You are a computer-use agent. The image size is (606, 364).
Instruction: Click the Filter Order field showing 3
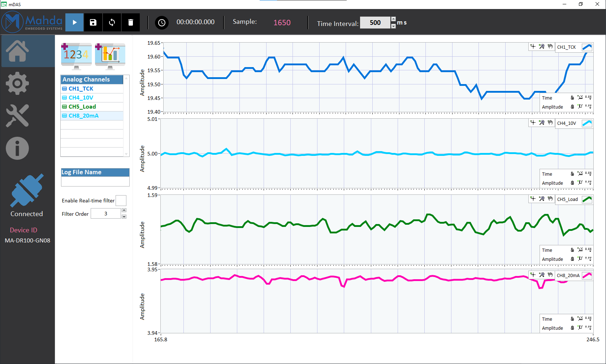pyautogui.click(x=105, y=214)
